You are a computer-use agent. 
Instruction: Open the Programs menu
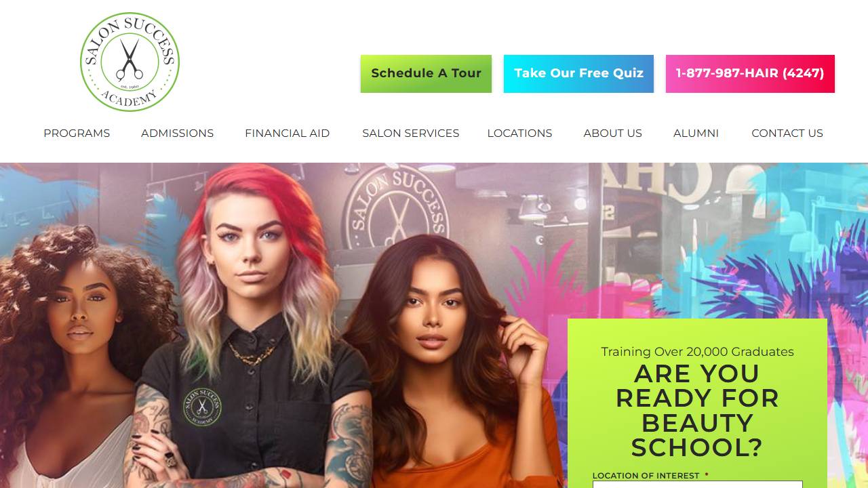pyautogui.click(x=77, y=134)
